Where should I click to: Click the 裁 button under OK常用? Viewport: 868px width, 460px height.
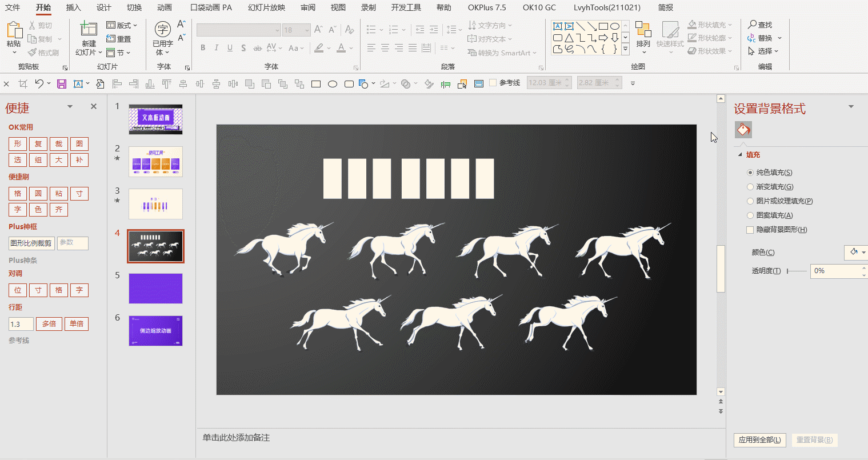(x=59, y=144)
